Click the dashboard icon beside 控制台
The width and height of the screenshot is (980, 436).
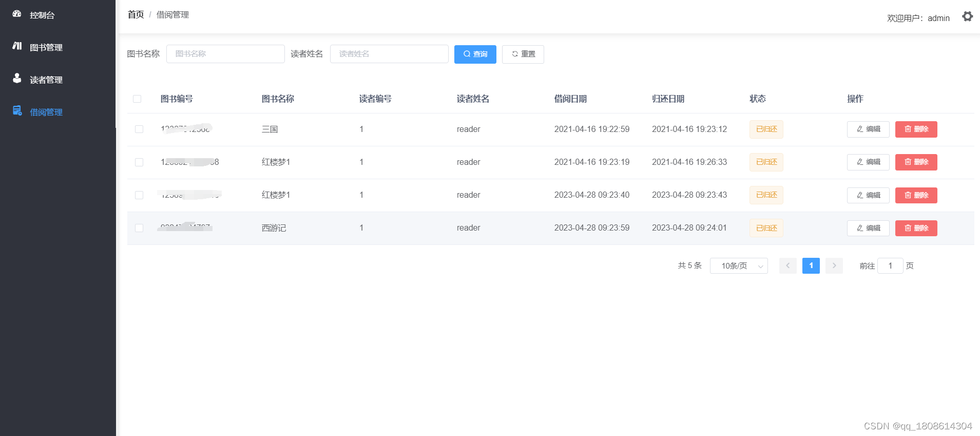(17, 14)
